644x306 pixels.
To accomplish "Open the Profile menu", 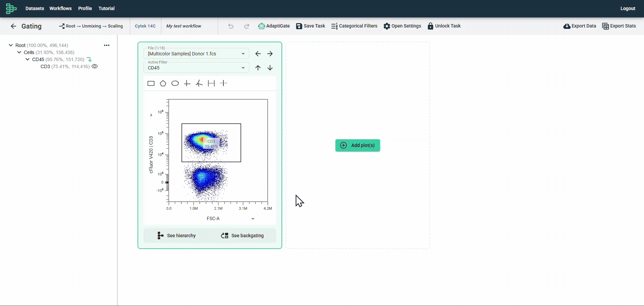I will click(85, 8).
